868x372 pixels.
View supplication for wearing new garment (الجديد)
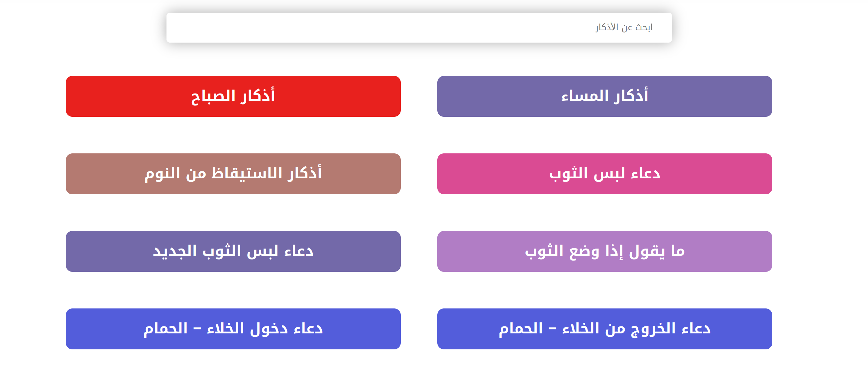[x=233, y=251]
